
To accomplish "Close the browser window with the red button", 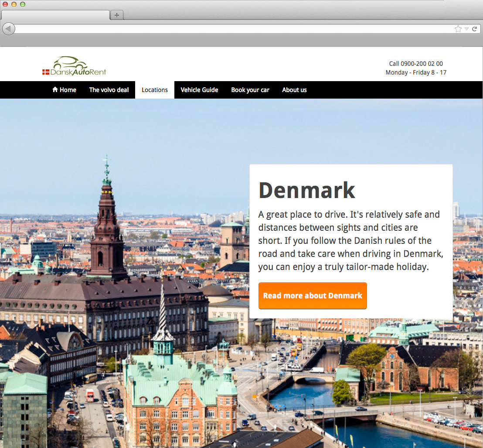I will click(x=5, y=4).
